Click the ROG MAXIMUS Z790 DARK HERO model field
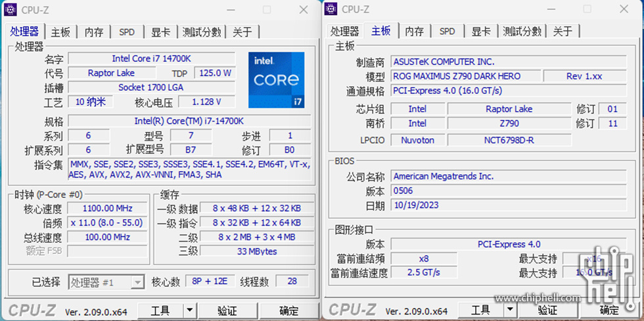 (465, 76)
